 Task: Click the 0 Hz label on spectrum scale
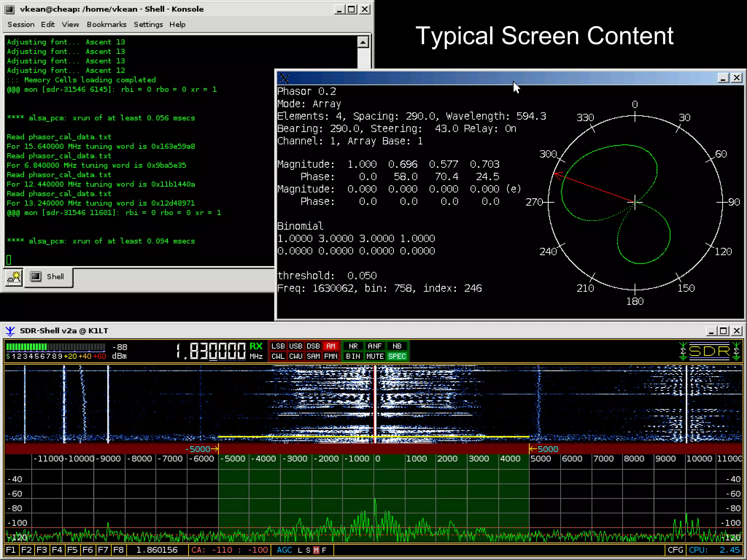[378, 459]
